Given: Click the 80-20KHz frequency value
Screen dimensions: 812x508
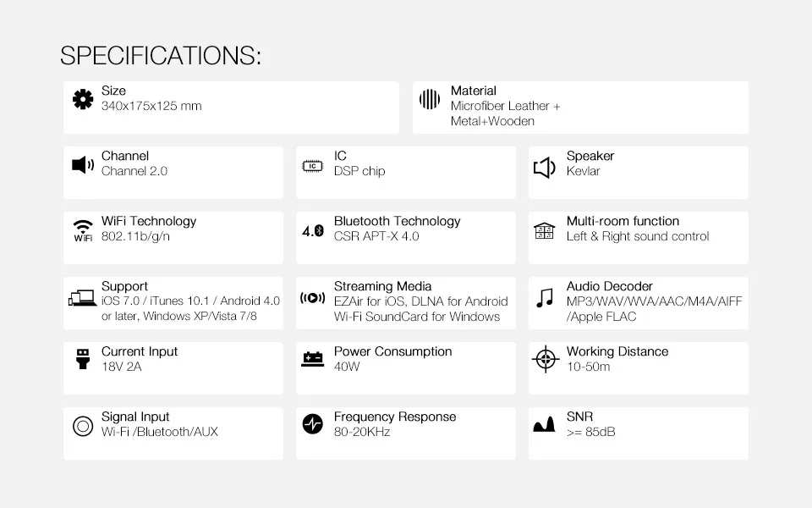Looking at the screenshot, I should point(362,432).
